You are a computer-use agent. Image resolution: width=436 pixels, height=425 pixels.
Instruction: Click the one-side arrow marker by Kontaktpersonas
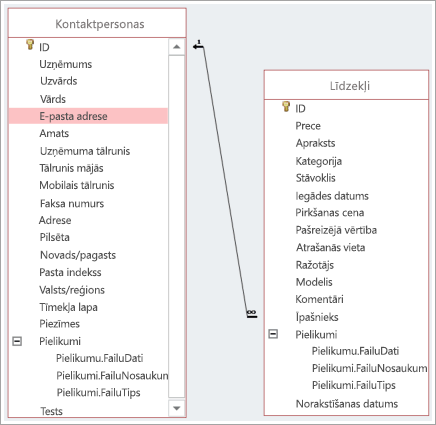[x=198, y=46]
